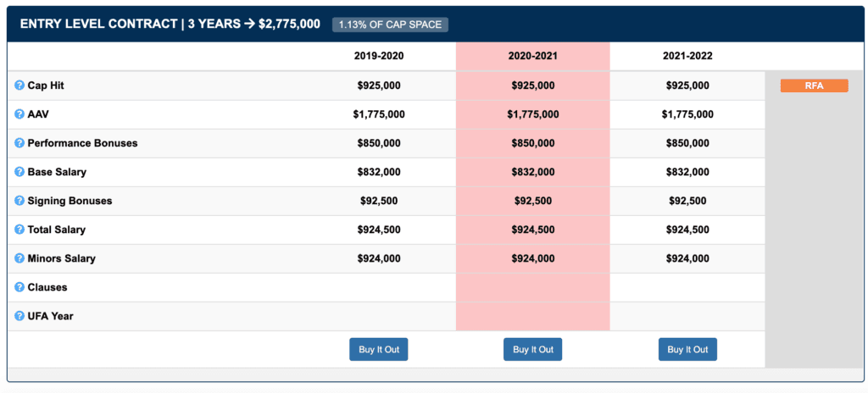Screen dimensions: 868x393
Task: Open the Signing Bonuses help icon
Action: click(x=19, y=201)
